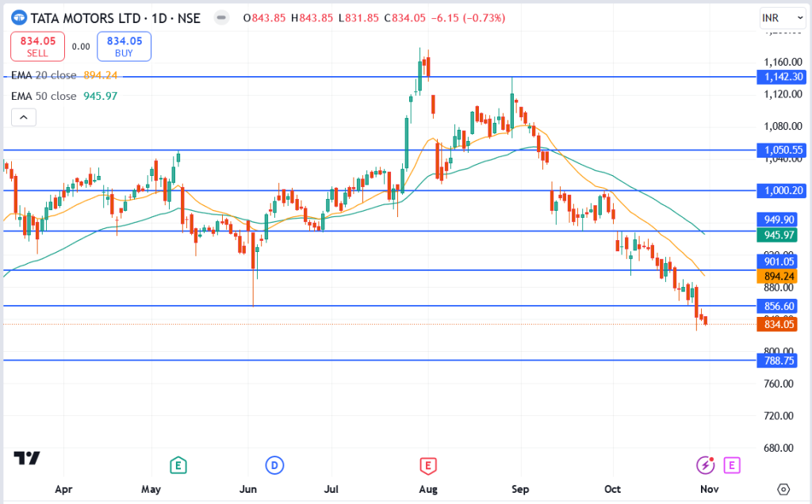Click the 949.90 horizontal line price label
The width and height of the screenshot is (812, 504).
pyautogui.click(x=777, y=220)
